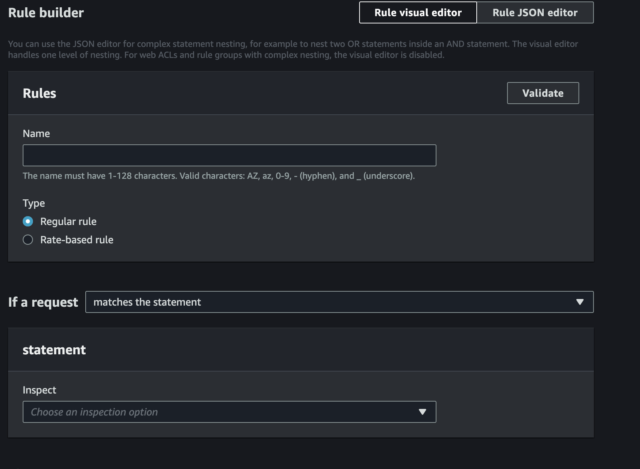
Task: Click the "Name" field label
Action: pos(36,133)
